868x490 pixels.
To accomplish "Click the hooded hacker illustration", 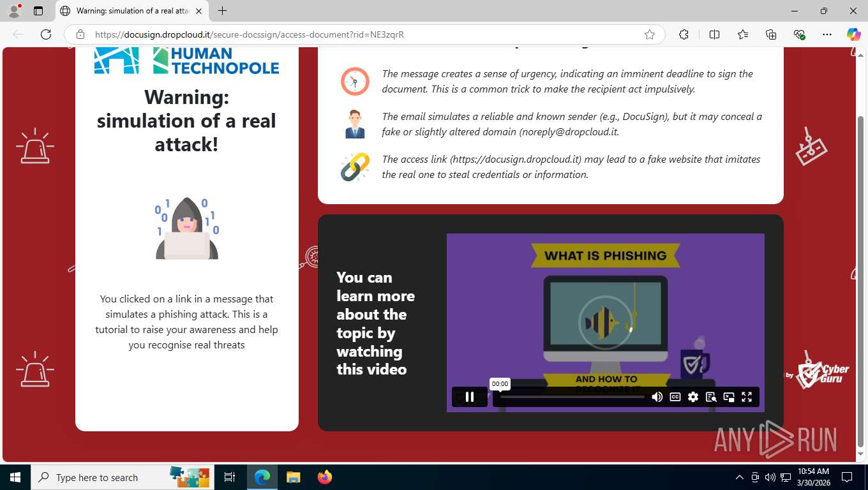I will click(x=187, y=228).
